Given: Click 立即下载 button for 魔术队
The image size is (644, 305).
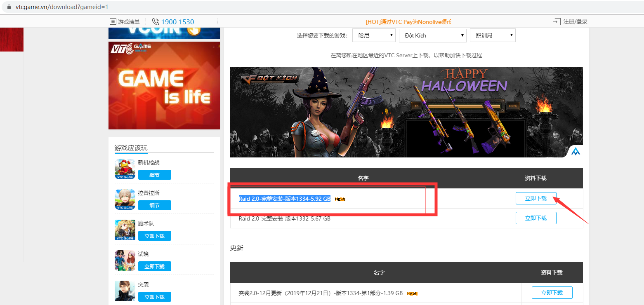Looking at the screenshot, I should click(x=155, y=236).
